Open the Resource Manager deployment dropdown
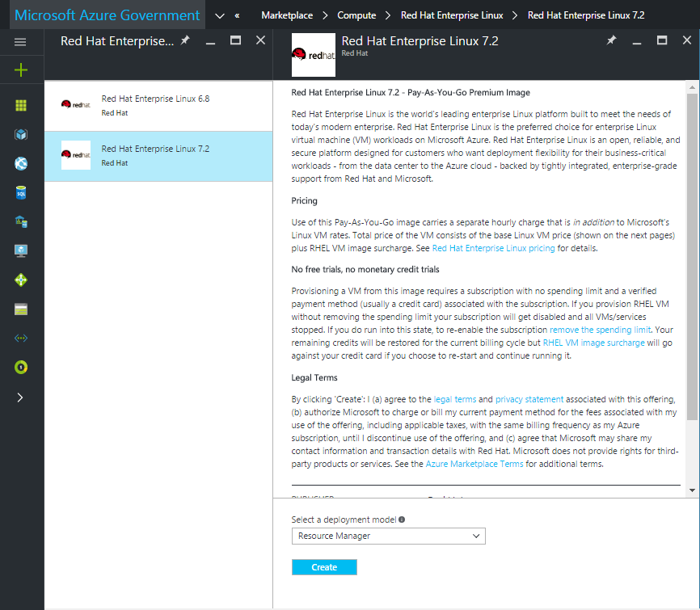This screenshot has height=610, width=700. tap(388, 536)
